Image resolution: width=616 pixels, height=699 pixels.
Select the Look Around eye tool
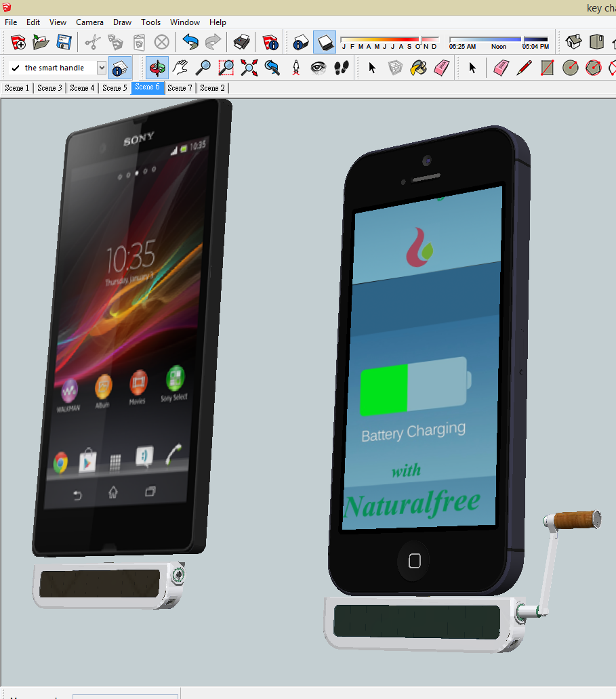tap(319, 68)
